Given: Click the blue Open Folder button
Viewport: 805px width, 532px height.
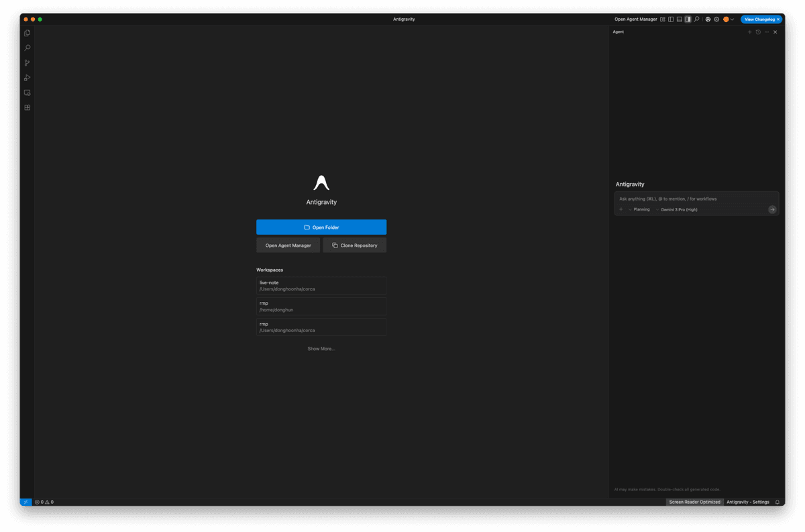Looking at the screenshot, I should [321, 227].
